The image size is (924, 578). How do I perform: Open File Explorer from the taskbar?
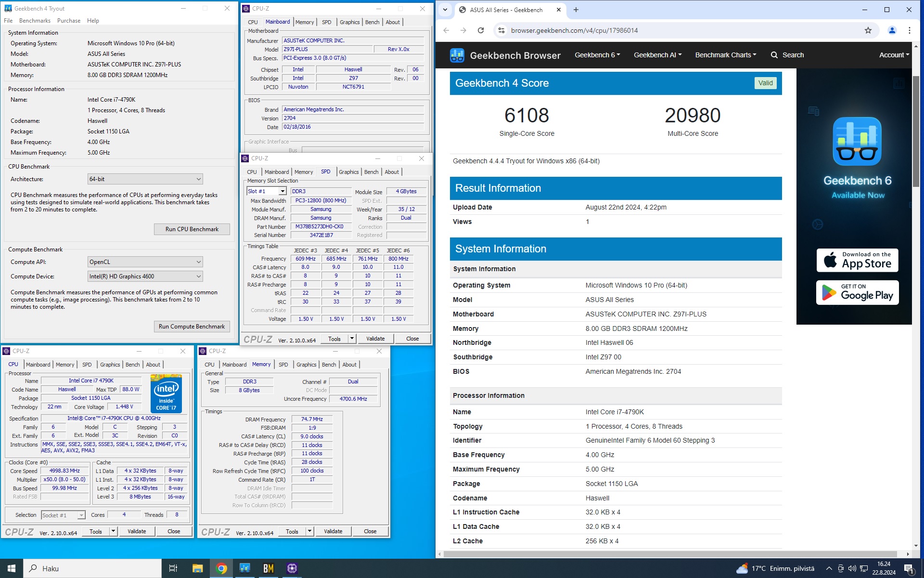click(197, 568)
